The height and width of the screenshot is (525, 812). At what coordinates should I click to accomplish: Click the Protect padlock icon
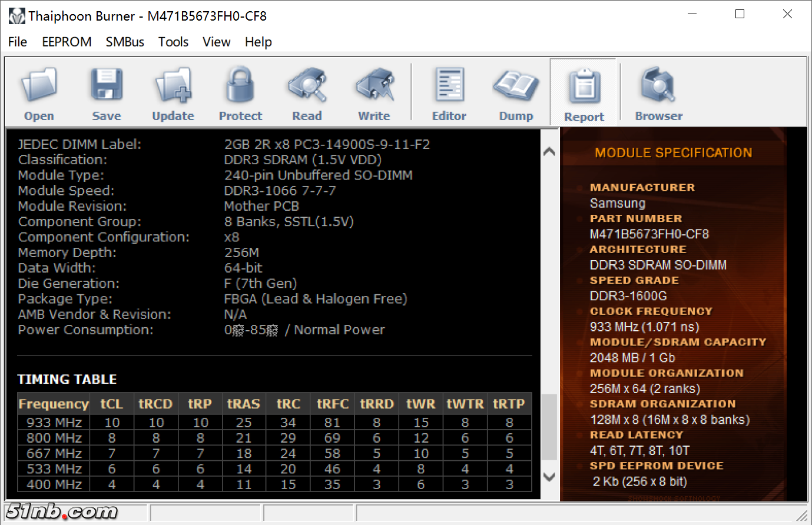tap(240, 86)
